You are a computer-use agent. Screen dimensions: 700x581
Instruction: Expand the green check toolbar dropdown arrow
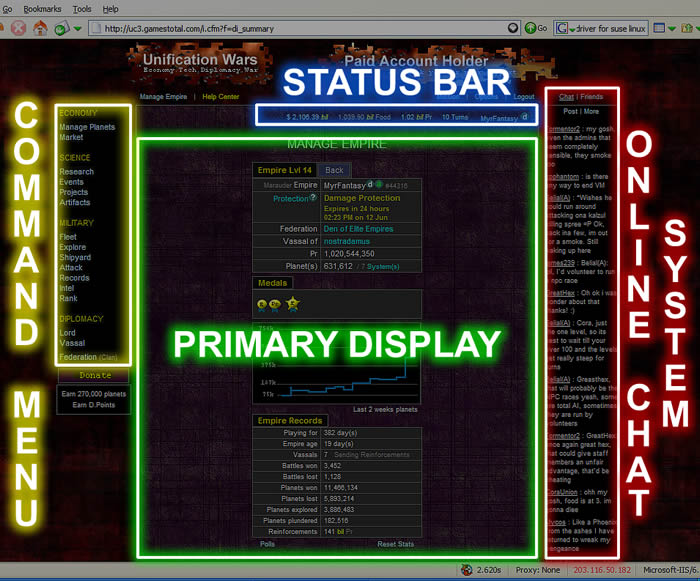76,28
